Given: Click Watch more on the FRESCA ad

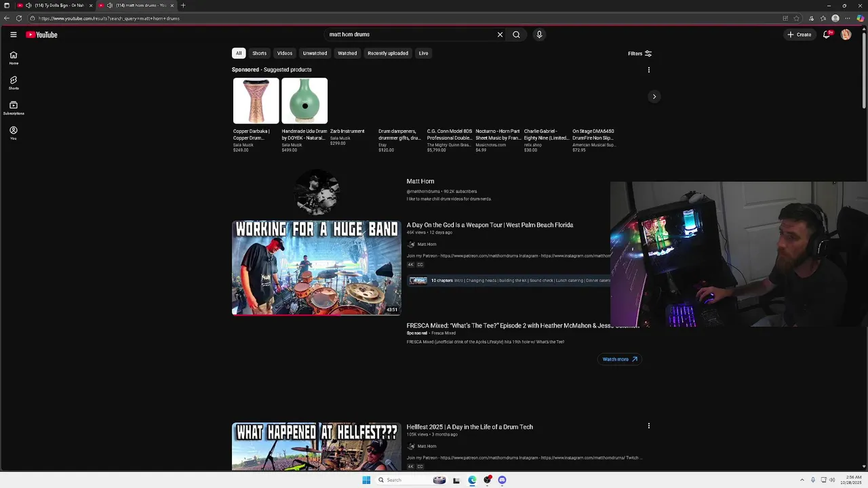Looking at the screenshot, I should 620,359.
